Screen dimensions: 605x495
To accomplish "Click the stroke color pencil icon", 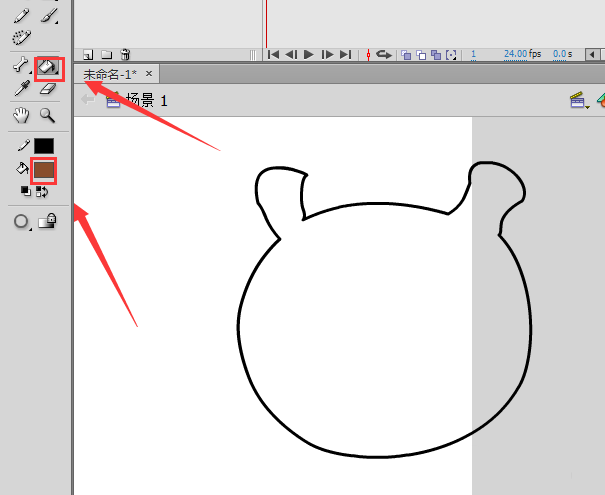I will coord(24,145).
